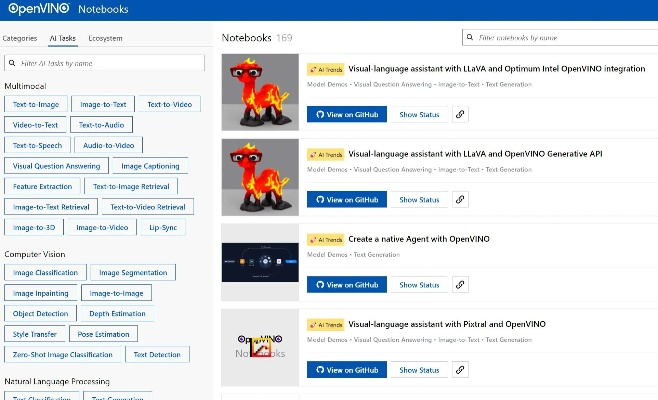Screen dimensions: 658x400
Task: Click AI Trends badge on native Agent notebook
Action: pos(326,239)
